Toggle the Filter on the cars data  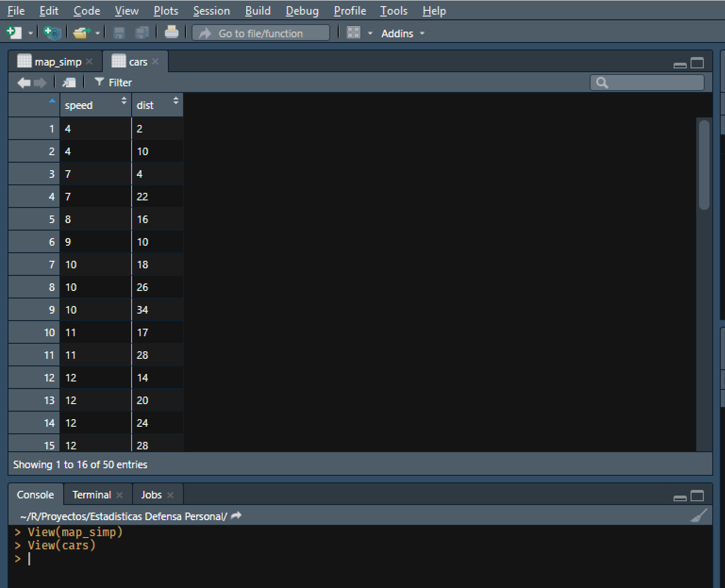(113, 82)
